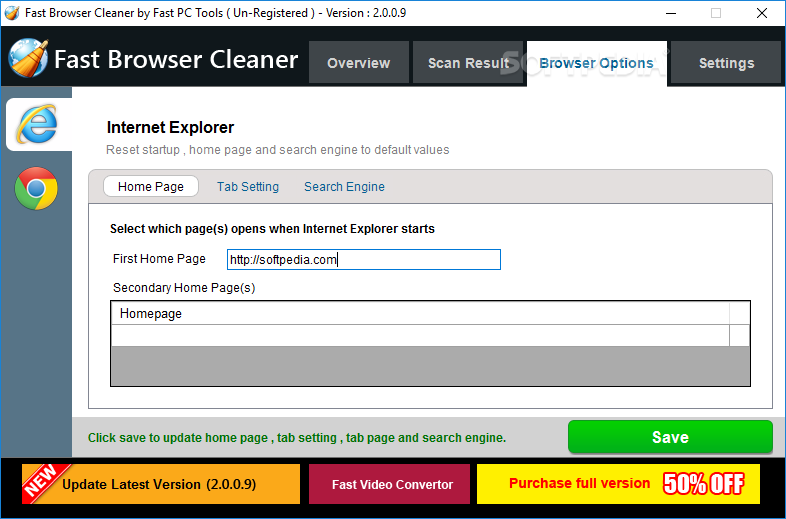Click the 'First Home Page' label
Screen dimensions: 786x519
point(159,259)
